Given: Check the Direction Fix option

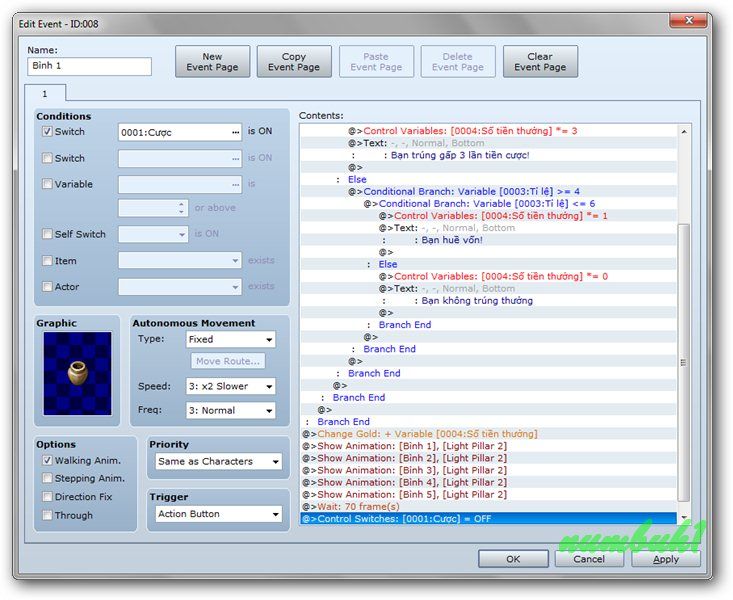Looking at the screenshot, I should (x=47, y=496).
